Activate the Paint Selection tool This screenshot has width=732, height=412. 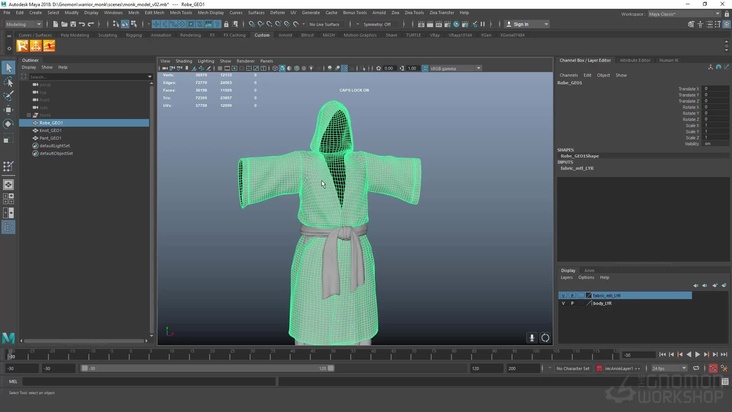click(x=8, y=96)
